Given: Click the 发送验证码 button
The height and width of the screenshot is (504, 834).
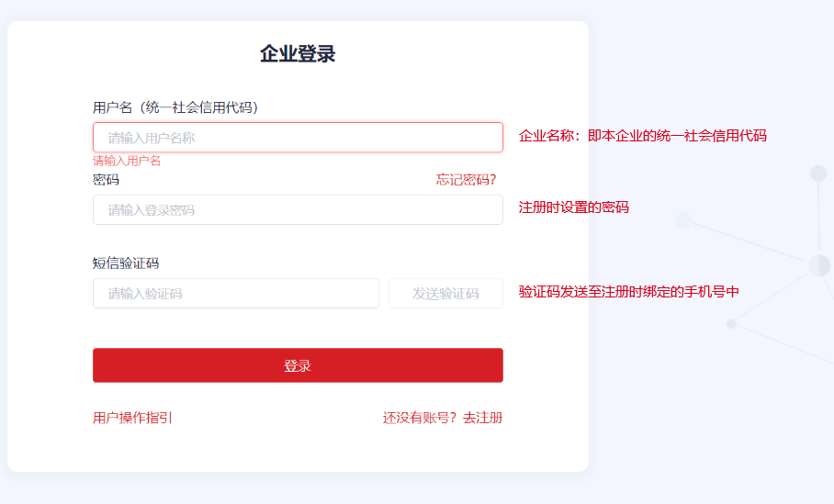Looking at the screenshot, I should click(446, 294).
